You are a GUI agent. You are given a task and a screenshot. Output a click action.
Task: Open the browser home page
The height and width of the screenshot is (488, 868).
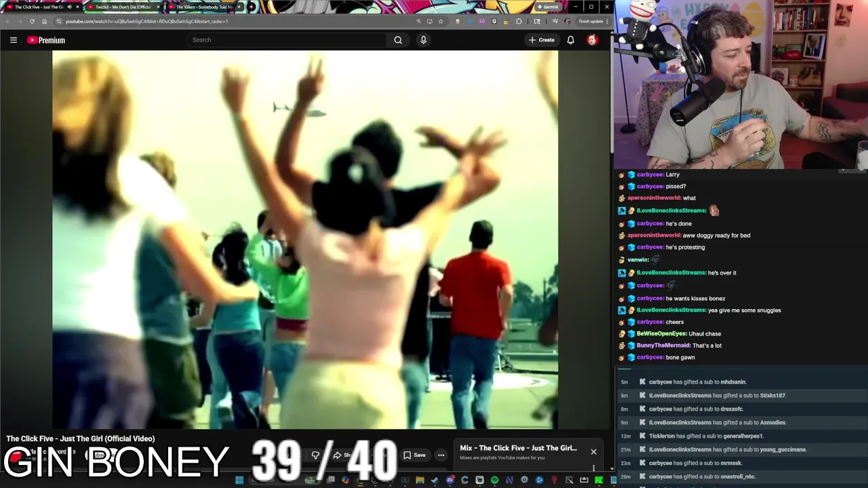pyautogui.click(x=44, y=21)
